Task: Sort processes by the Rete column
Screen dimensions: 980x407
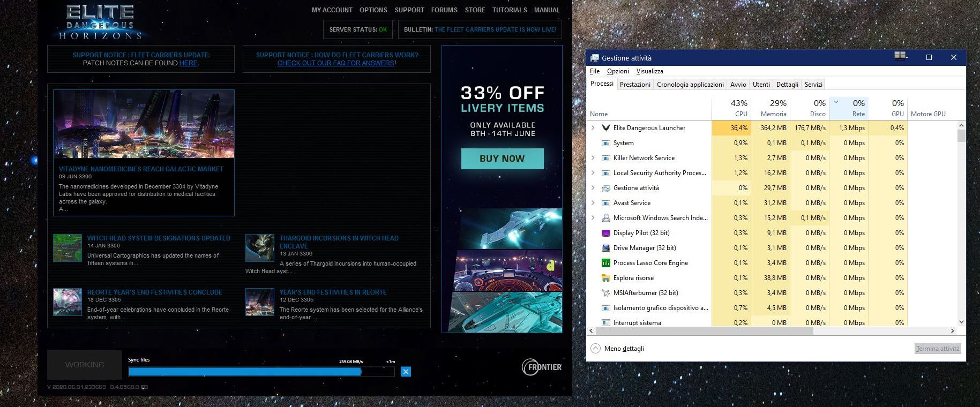Action: 849,108
